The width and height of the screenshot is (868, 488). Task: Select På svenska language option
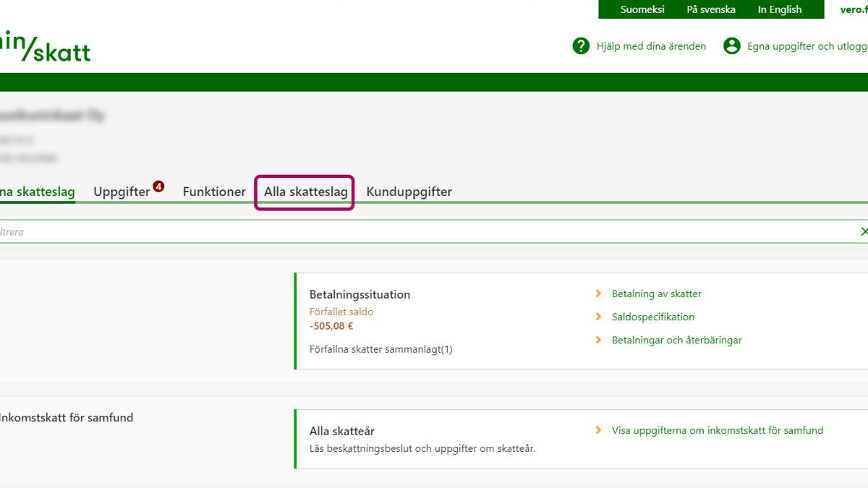coord(710,9)
